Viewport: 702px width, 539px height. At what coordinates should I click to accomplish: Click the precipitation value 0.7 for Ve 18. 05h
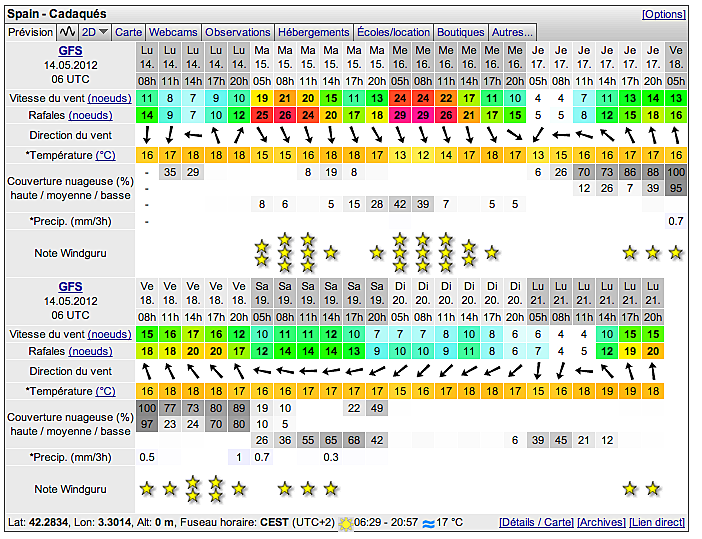676,221
